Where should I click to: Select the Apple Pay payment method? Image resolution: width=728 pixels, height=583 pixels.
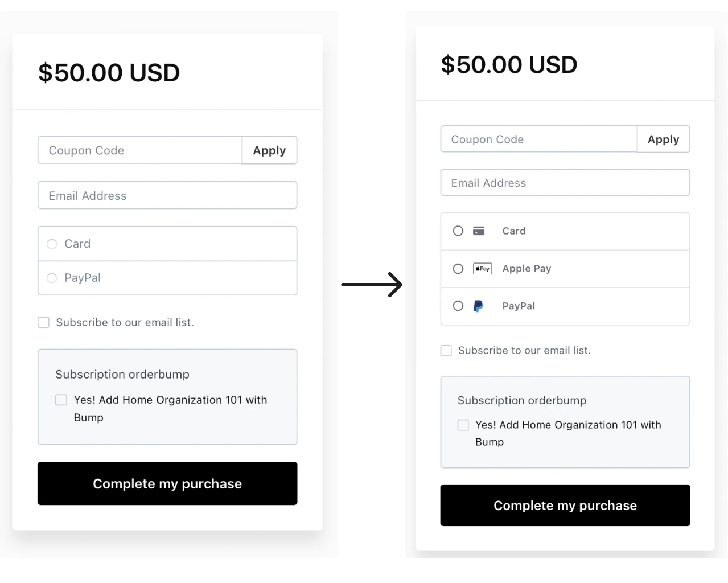pyautogui.click(x=458, y=269)
